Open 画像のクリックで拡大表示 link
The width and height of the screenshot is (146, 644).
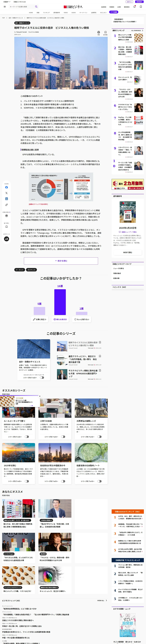38,204
